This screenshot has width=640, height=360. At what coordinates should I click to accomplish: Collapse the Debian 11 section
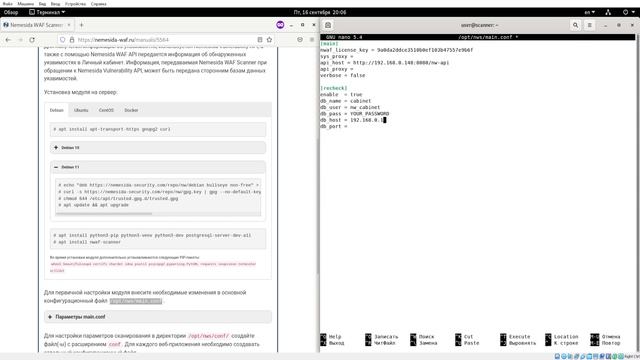pyautogui.click(x=158, y=167)
